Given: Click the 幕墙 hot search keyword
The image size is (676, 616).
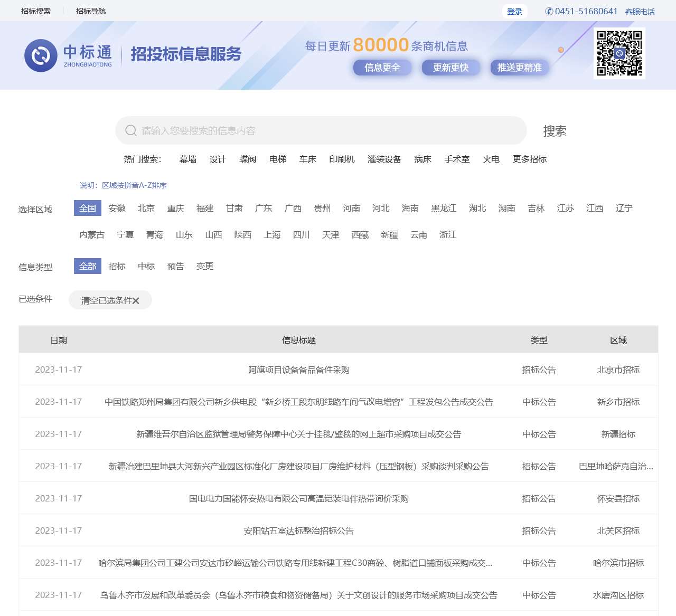Looking at the screenshot, I should 188,159.
